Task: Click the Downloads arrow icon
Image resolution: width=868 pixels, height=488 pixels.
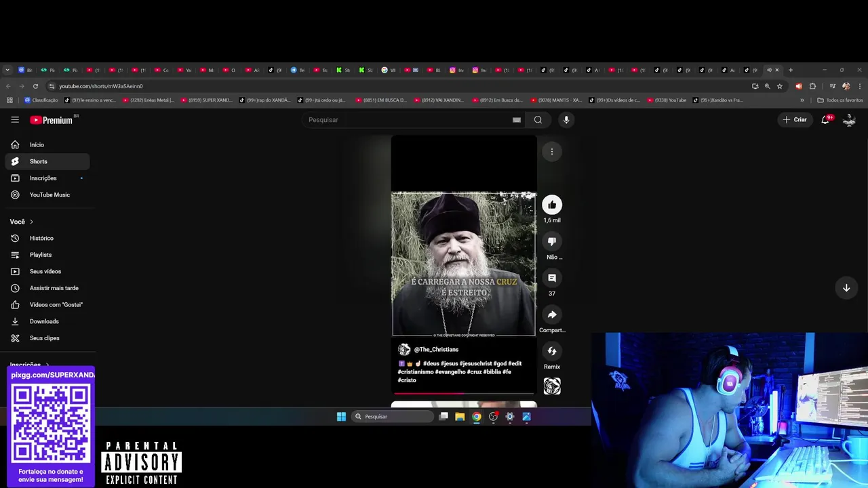Action: pyautogui.click(x=15, y=321)
